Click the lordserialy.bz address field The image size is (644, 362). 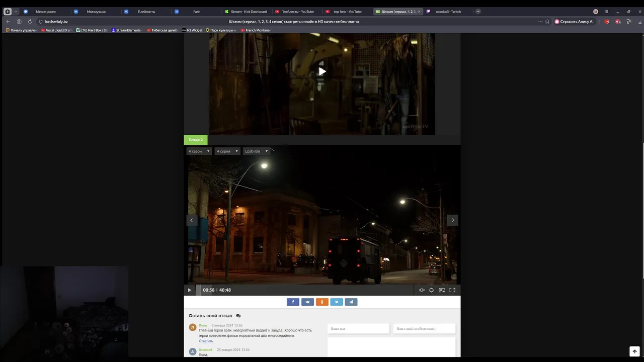(56, 22)
